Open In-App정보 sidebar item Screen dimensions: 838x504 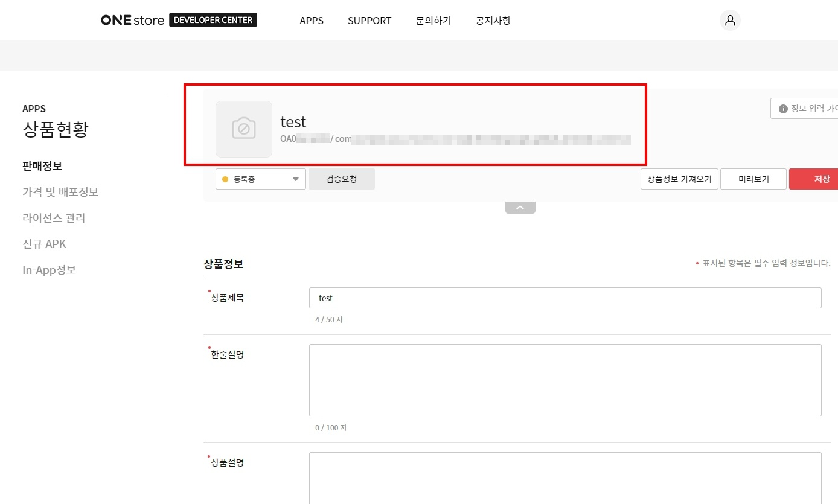(x=49, y=270)
